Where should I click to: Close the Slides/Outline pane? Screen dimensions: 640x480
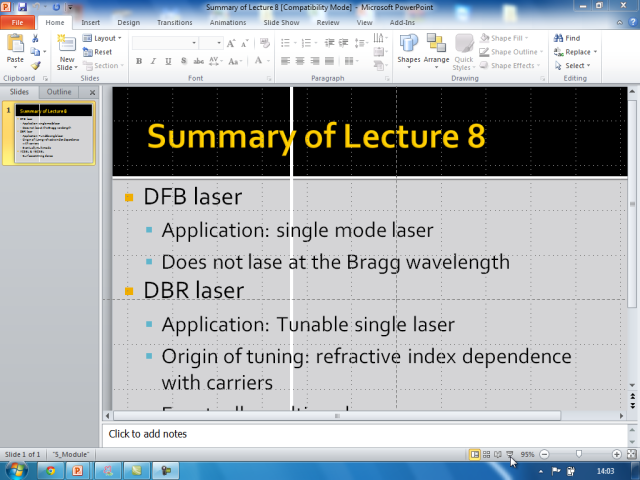(x=92, y=92)
